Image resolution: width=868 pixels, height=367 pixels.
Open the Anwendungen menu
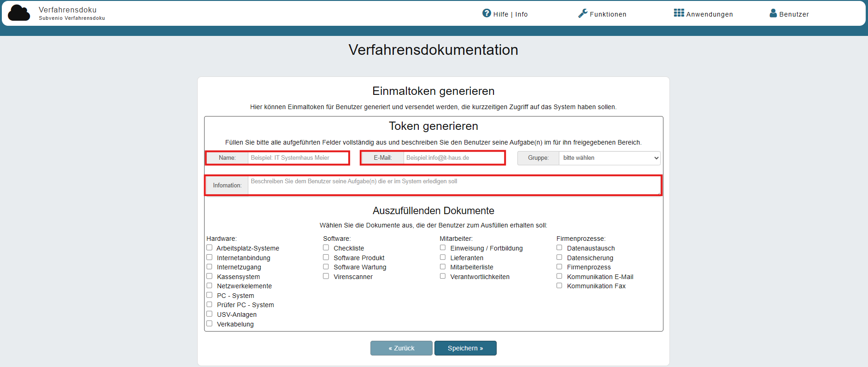(703, 14)
